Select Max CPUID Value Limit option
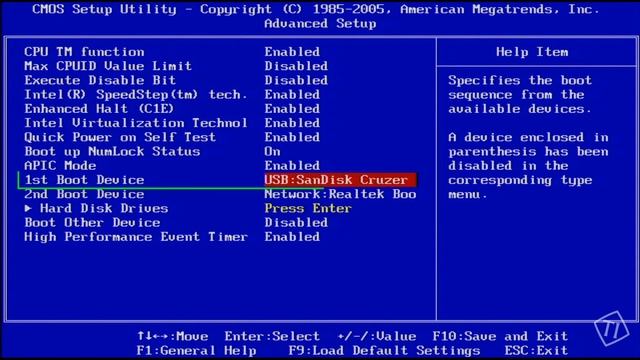Image resolution: width=640 pixels, height=360 pixels. tap(108, 66)
